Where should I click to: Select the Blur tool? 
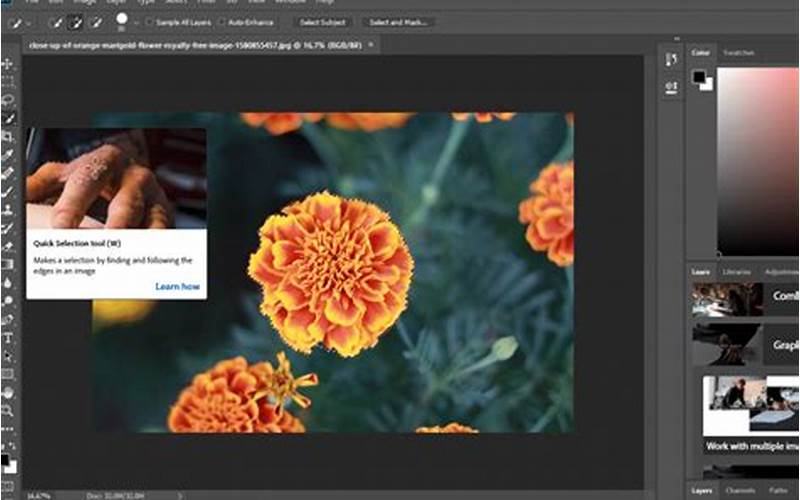tap(8, 283)
